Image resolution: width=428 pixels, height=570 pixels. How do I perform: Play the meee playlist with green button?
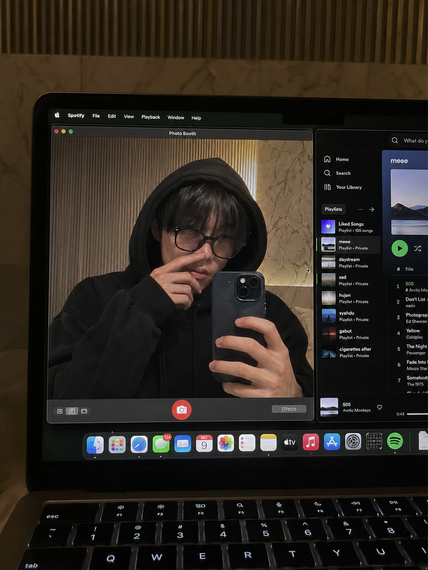pyautogui.click(x=399, y=249)
